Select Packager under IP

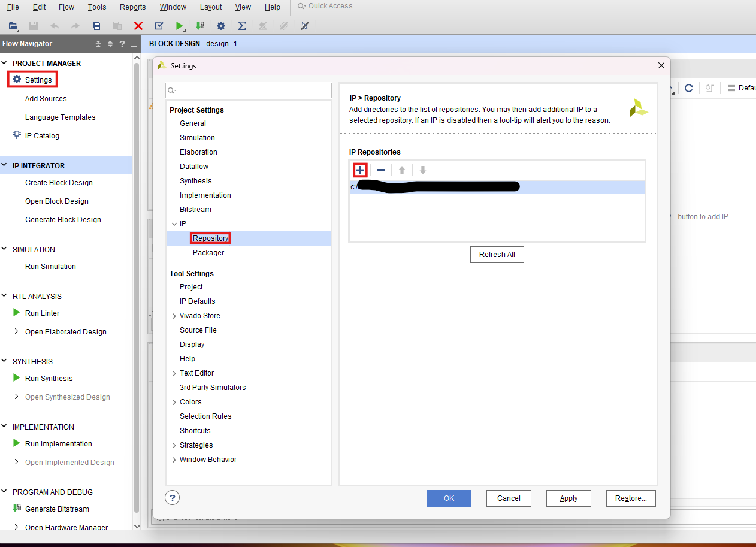(208, 253)
